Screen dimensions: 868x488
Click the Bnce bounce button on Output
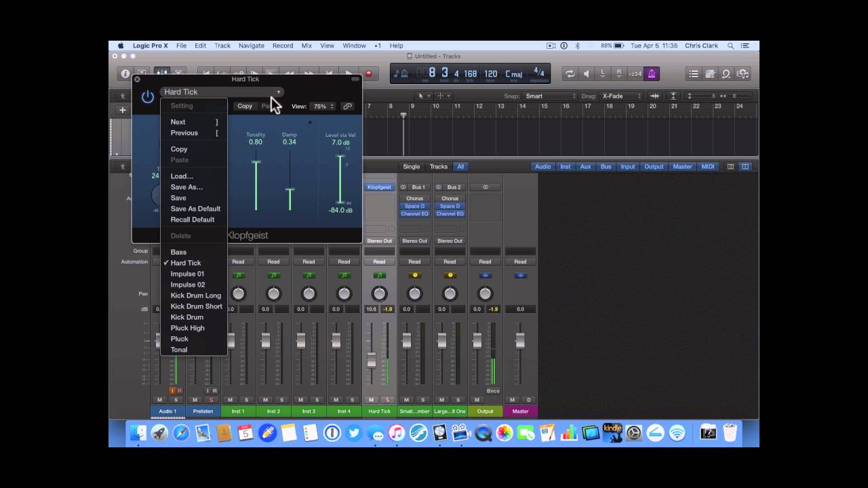pos(493,391)
